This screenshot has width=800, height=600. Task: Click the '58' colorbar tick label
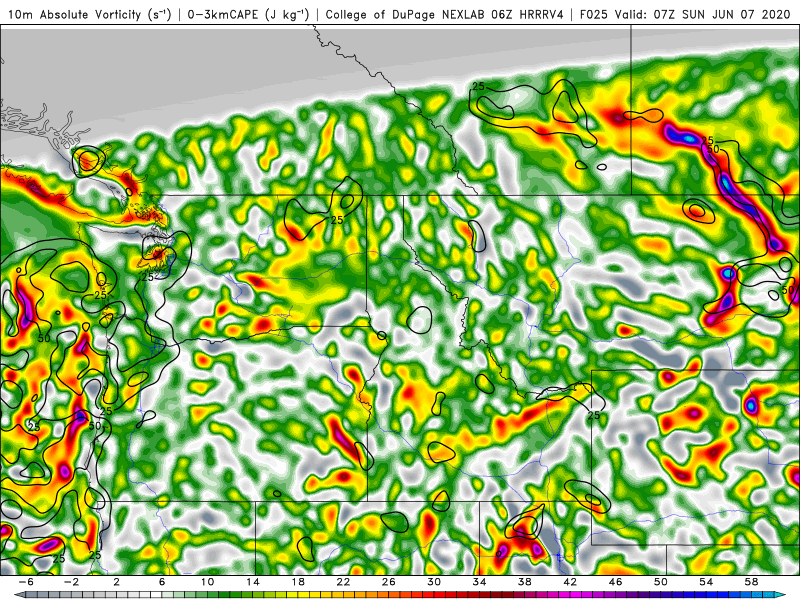(x=752, y=582)
